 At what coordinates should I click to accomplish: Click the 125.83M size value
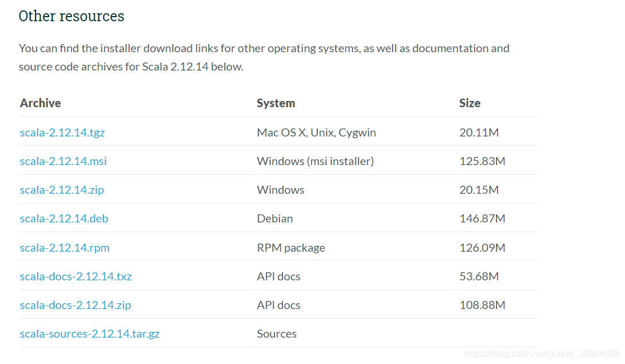coord(482,161)
